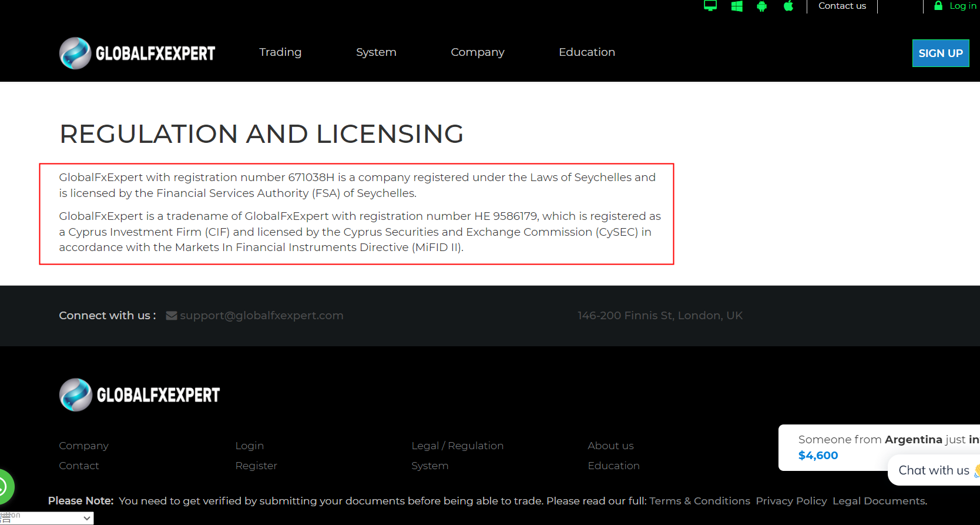980x525 pixels.
Task: Click the Windows platform icon
Action: click(737, 6)
